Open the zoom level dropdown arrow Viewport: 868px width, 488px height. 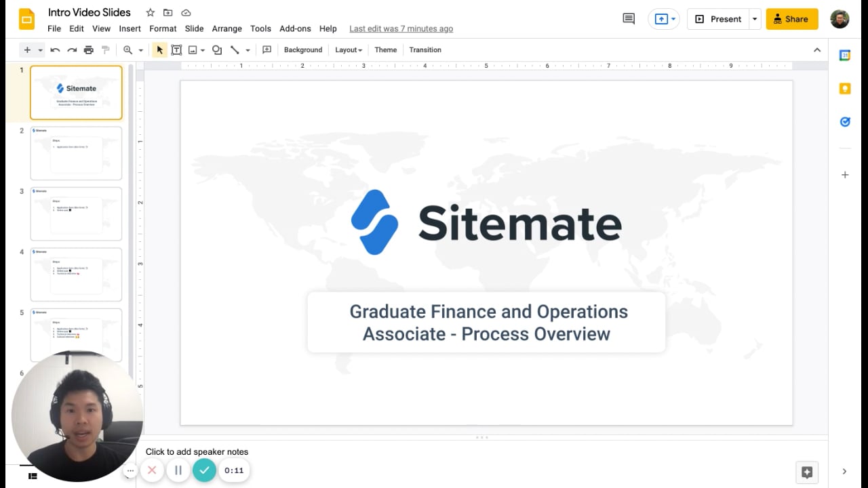141,50
